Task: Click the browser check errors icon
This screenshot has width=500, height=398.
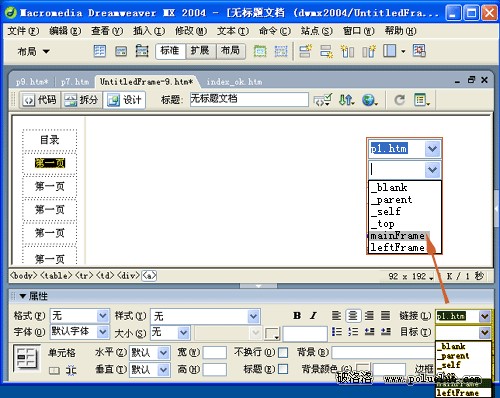Action: click(x=322, y=100)
